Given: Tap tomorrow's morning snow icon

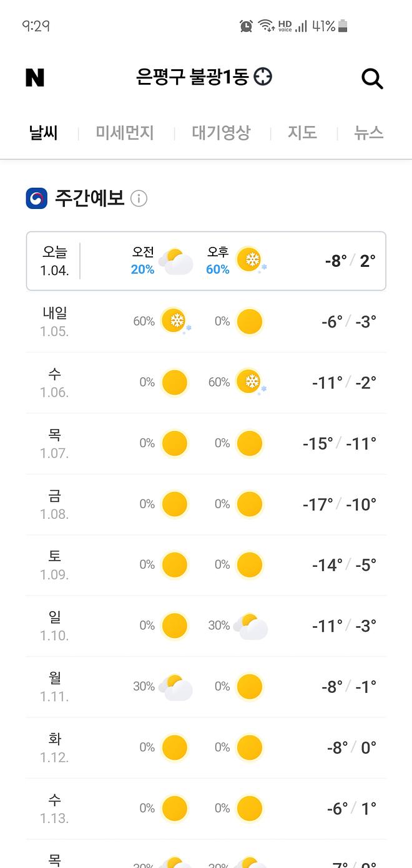Looking at the screenshot, I should point(175,321).
